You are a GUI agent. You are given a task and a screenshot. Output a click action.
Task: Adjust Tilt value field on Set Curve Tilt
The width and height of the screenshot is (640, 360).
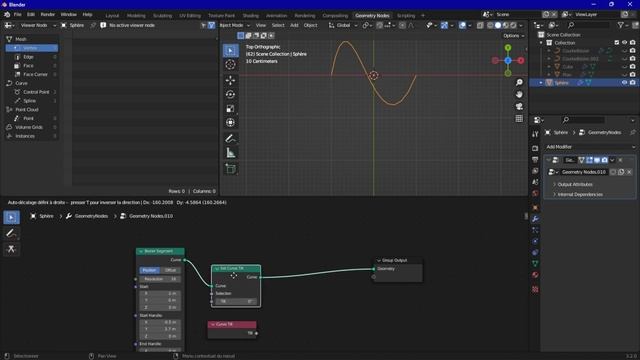(x=236, y=301)
